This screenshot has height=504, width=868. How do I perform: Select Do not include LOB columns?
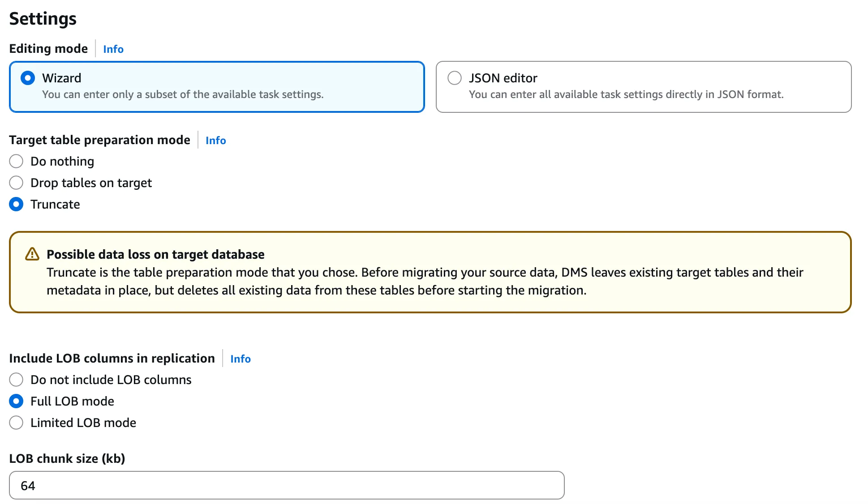[16, 380]
